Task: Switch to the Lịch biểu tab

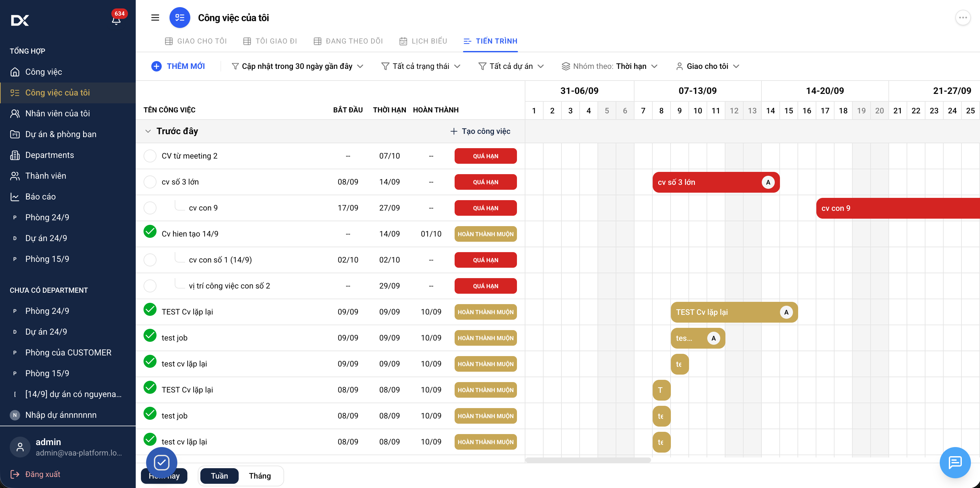Action: [423, 41]
